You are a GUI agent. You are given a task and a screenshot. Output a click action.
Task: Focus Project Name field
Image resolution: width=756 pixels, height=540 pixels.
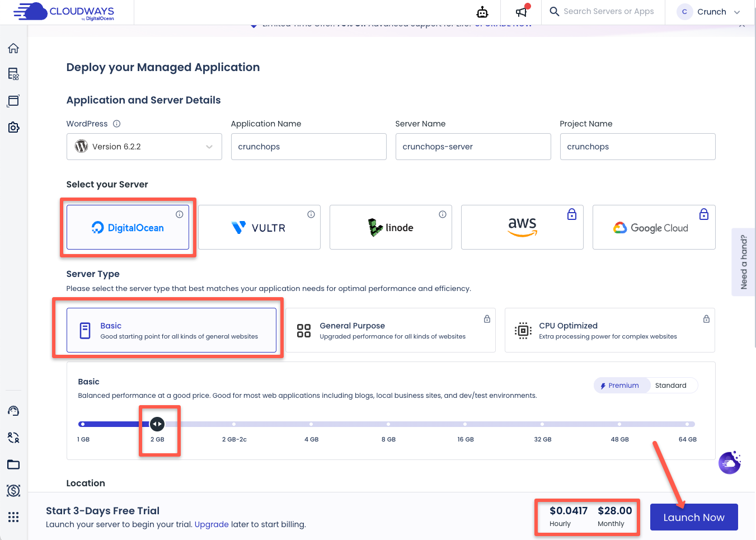tap(638, 147)
